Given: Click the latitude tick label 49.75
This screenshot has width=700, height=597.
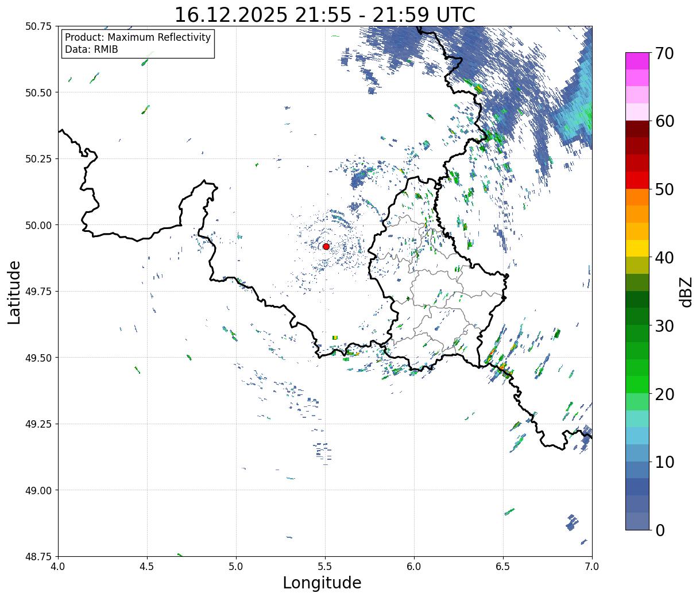Looking at the screenshot, I should pos(38,292).
